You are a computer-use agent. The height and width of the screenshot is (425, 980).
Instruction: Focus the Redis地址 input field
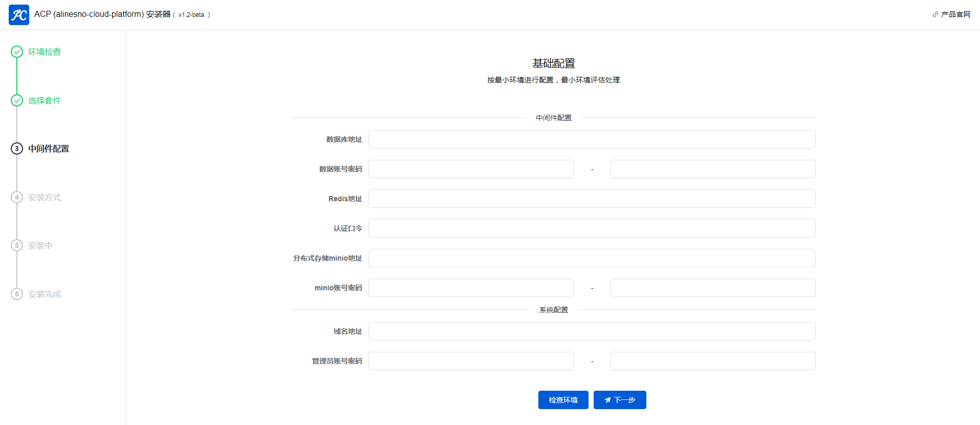[592, 199]
